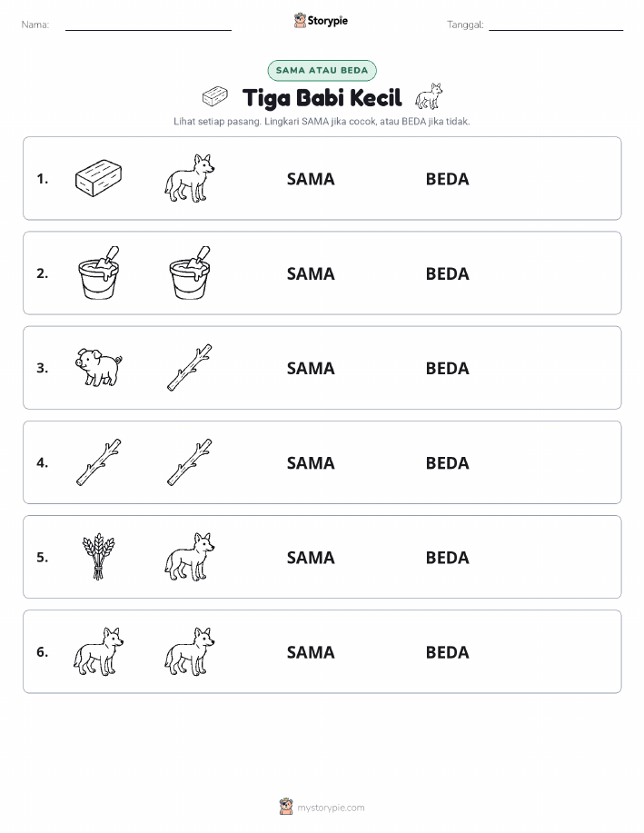
Task: Click the left wolf in row 6
Action: (98, 651)
